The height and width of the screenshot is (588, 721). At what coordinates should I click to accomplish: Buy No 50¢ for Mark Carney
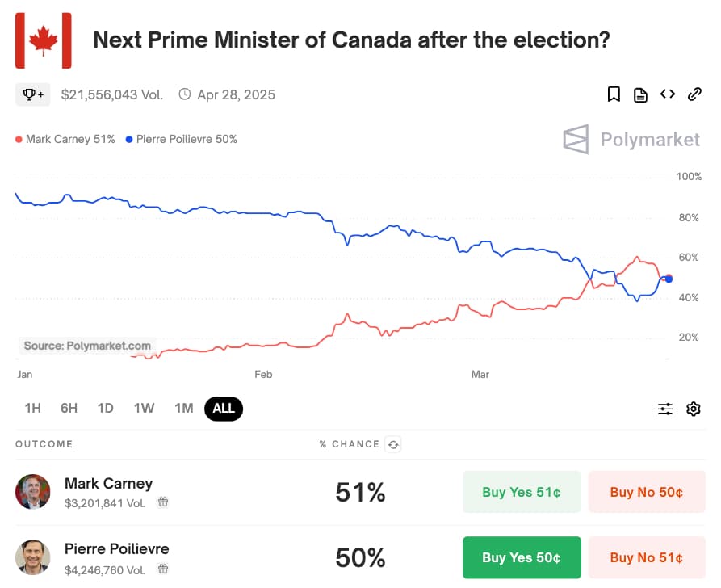tap(647, 492)
